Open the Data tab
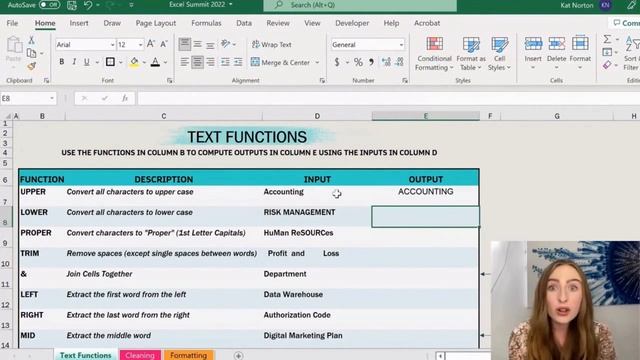This screenshot has width=640, height=360. pos(244,23)
